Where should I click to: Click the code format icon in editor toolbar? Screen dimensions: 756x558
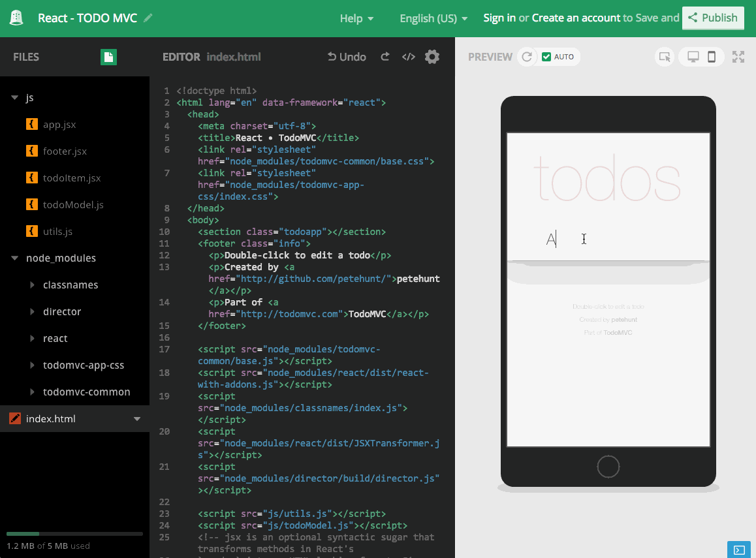(409, 57)
